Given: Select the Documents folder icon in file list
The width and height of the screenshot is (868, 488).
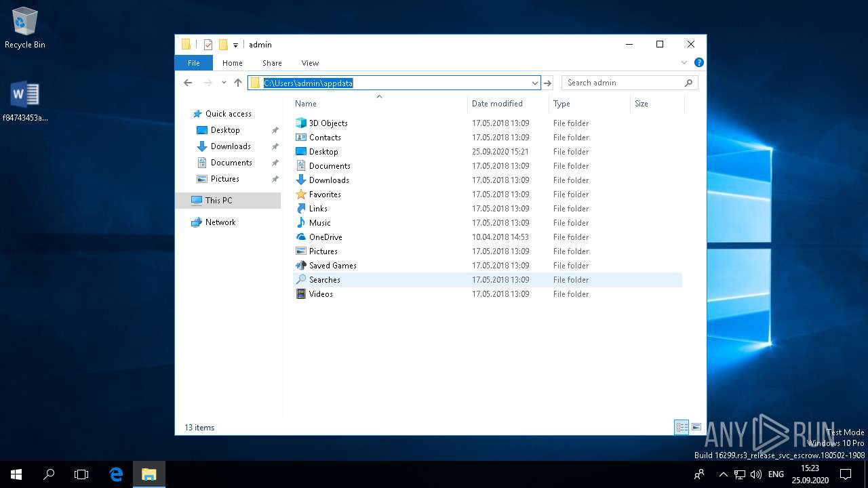Looking at the screenshot, I should click(x=301, y=166).
